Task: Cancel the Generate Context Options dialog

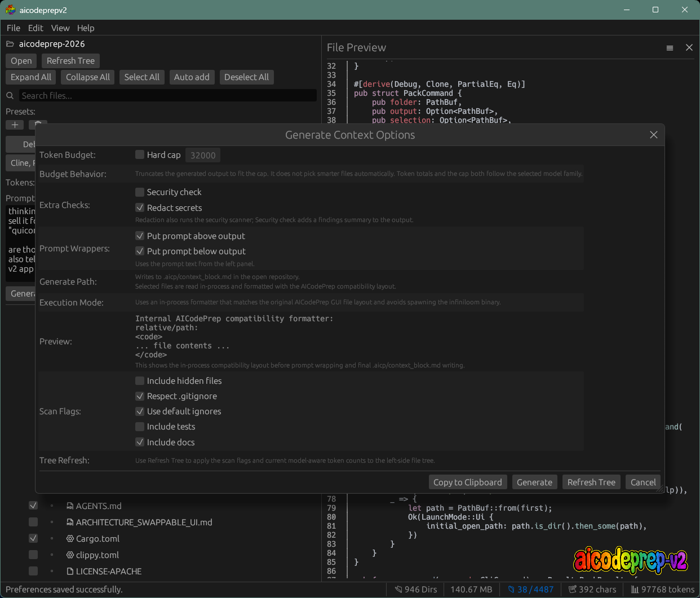Action: point(643,482)
